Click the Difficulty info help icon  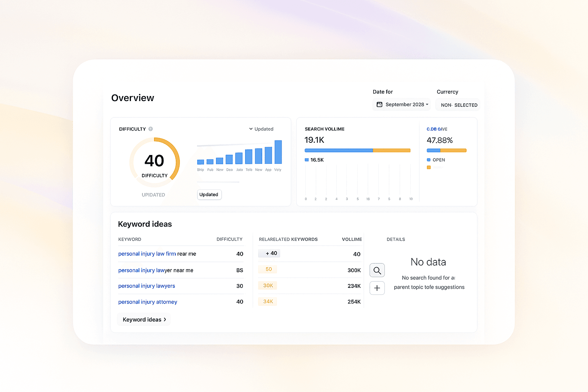(150, 129)
